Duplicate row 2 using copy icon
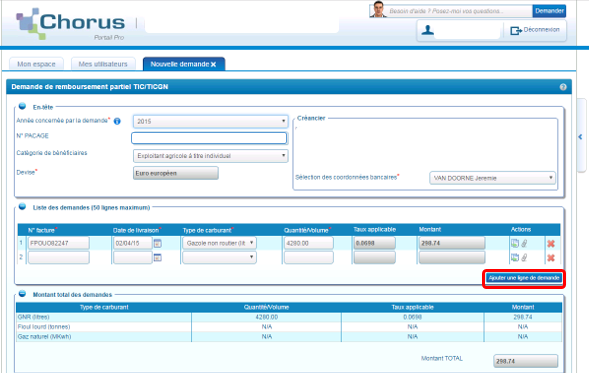589x373 pixels. click(x=515, y=258)
